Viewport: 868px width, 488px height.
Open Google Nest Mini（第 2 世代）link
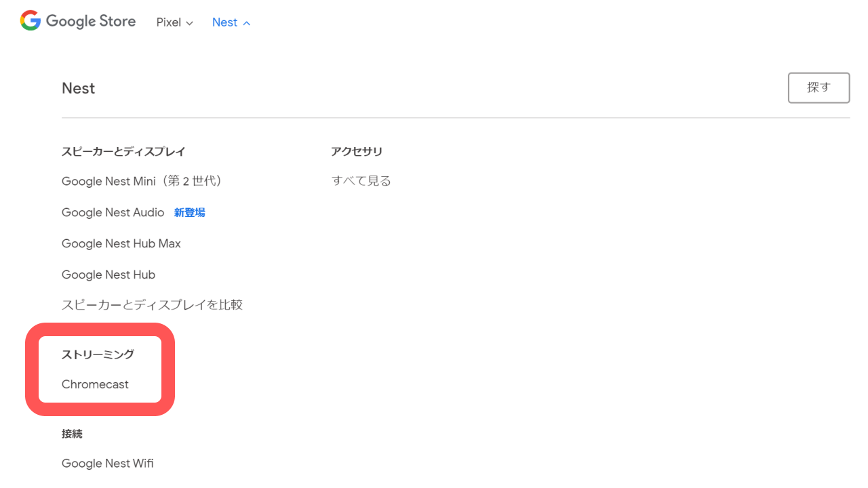(142, 181)
